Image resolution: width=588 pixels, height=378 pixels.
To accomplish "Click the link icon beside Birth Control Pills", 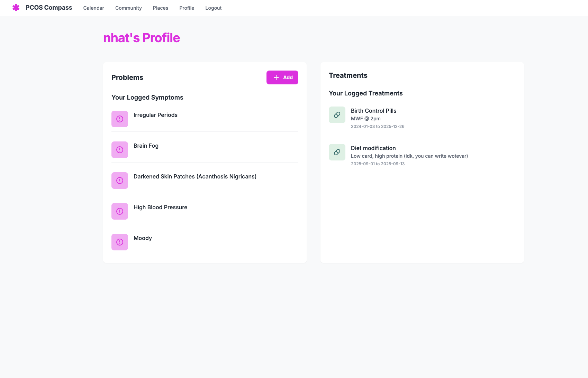I will pyautogui.click(x=336, y=114).
